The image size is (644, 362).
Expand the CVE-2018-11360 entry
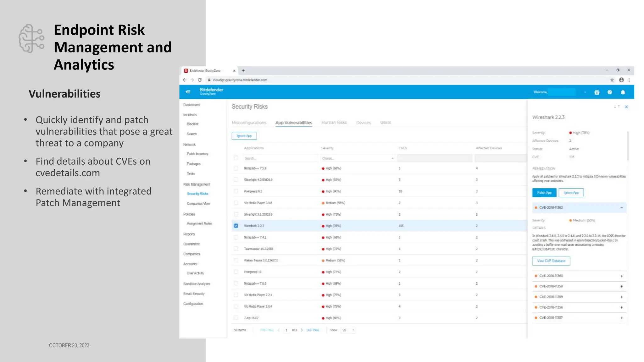tap(621, 276)
